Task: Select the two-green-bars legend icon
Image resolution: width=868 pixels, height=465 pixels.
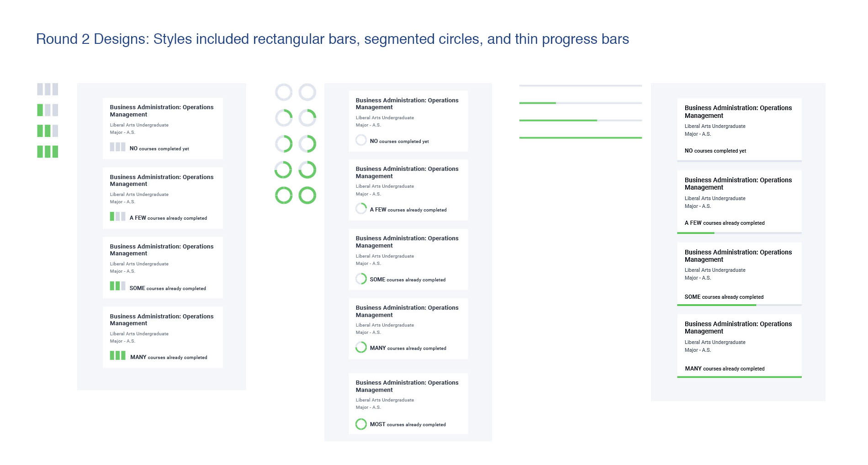Action: click(x=48, y=131)
